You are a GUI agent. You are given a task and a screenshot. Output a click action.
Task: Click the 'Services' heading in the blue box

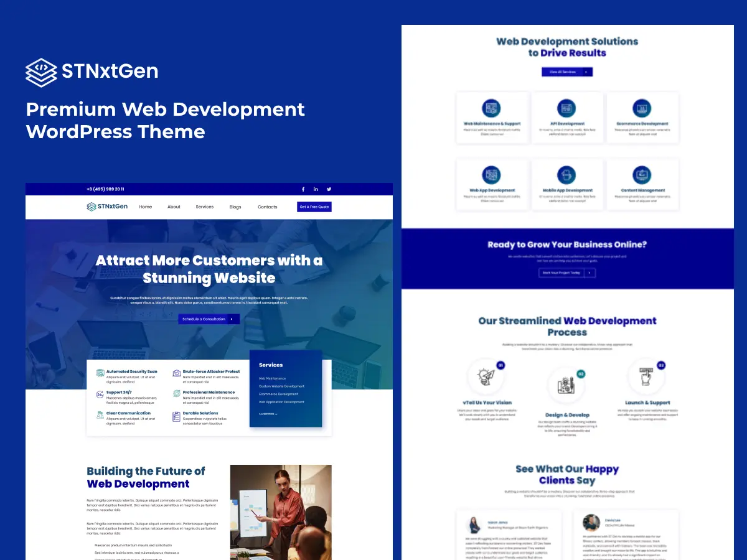point(271,365)
